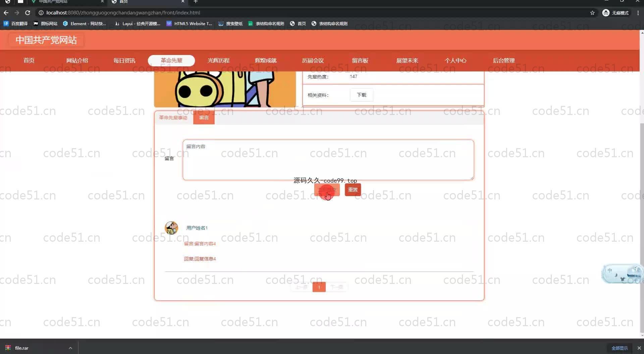Open 辉煌成就 navigation item
The image size is (644, 354).
(266, 60)
